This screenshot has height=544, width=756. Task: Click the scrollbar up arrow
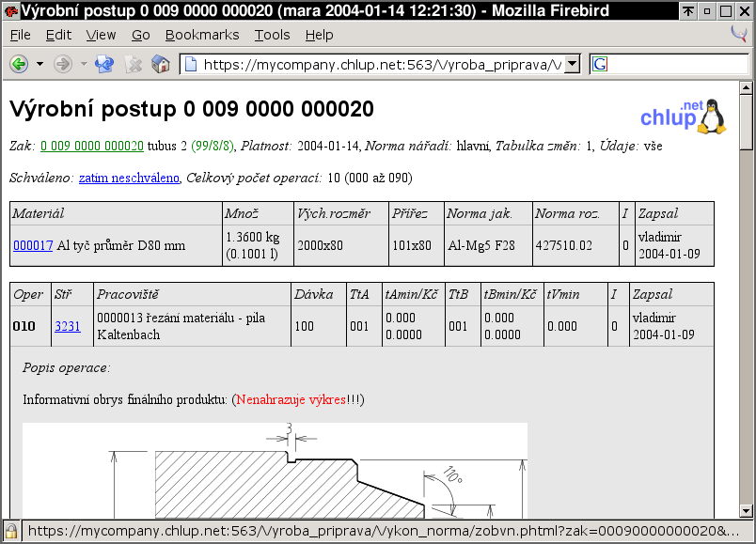pyautogui.click(x=746, y=87)
